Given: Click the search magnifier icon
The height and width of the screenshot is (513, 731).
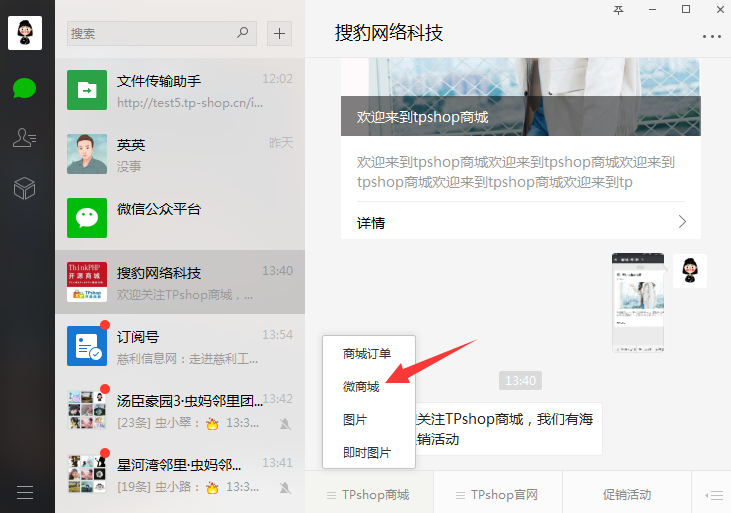Looking at the screenshot, I should pos(242,33).
